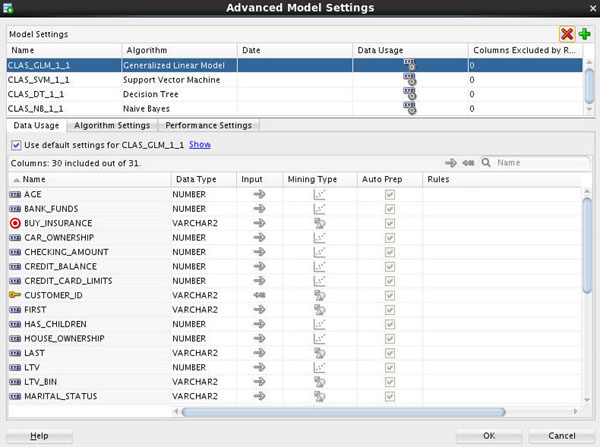
Task: Click the Cancel button
Action: click(x=562, y=436)
